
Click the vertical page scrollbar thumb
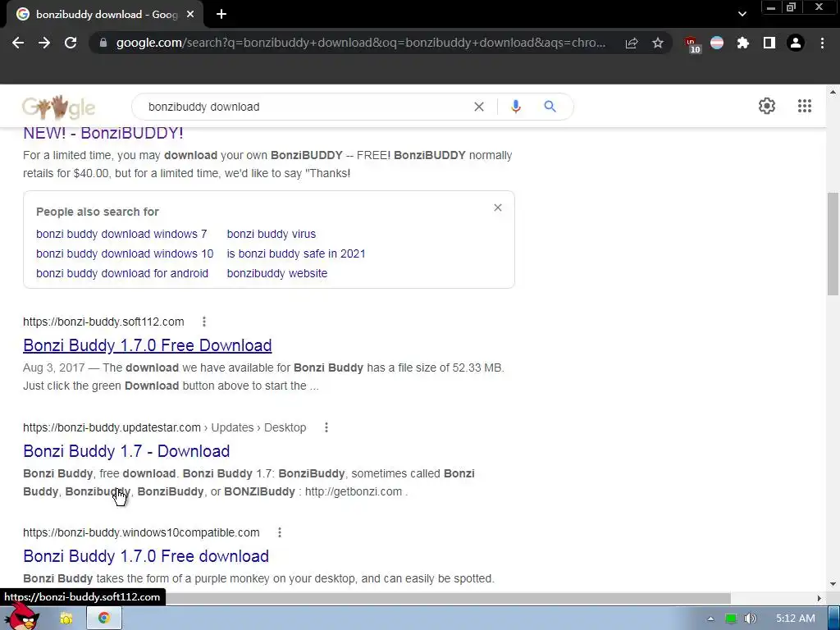click(833, 243)
